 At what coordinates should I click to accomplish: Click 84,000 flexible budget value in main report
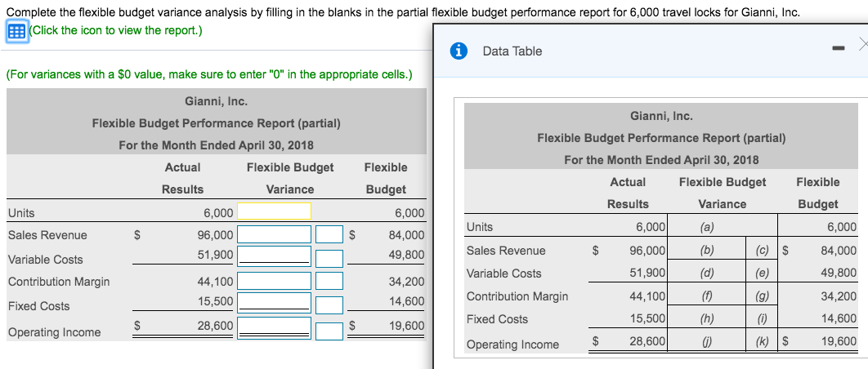406,234
